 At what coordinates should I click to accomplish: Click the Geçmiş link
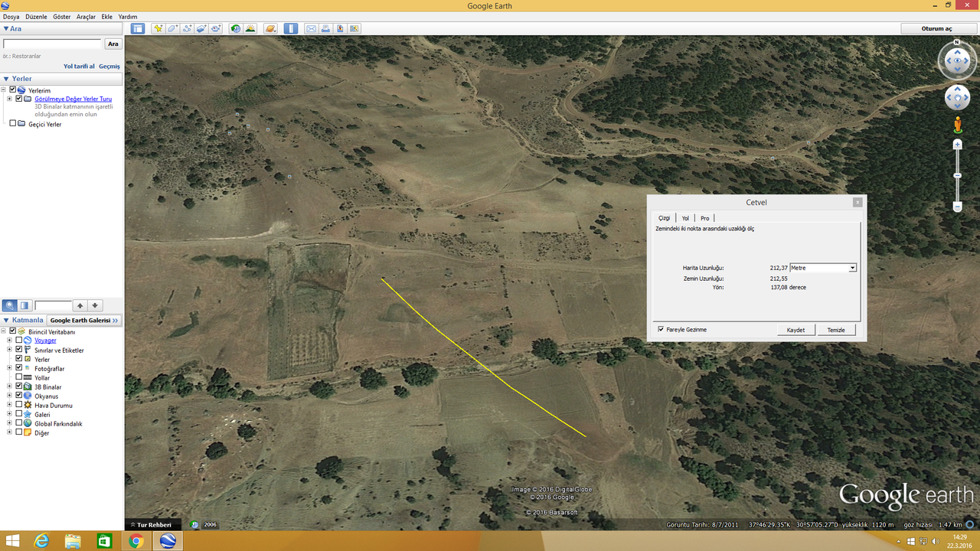click(109, 67)
